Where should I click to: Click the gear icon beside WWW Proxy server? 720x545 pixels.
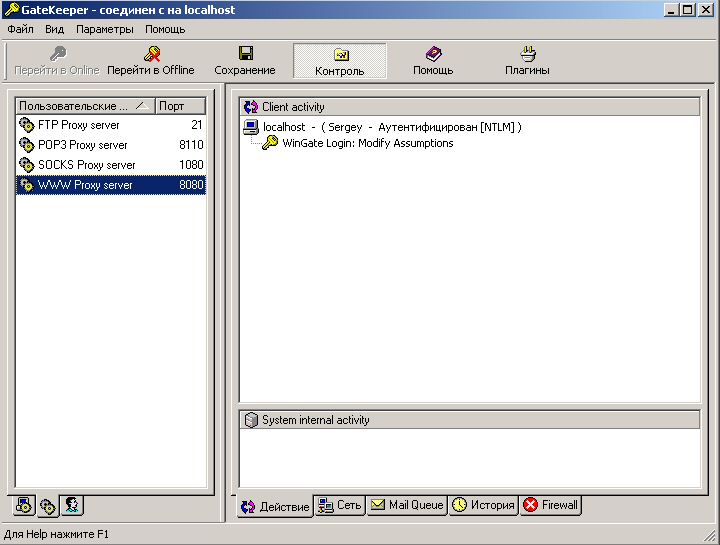pos(27,185)
